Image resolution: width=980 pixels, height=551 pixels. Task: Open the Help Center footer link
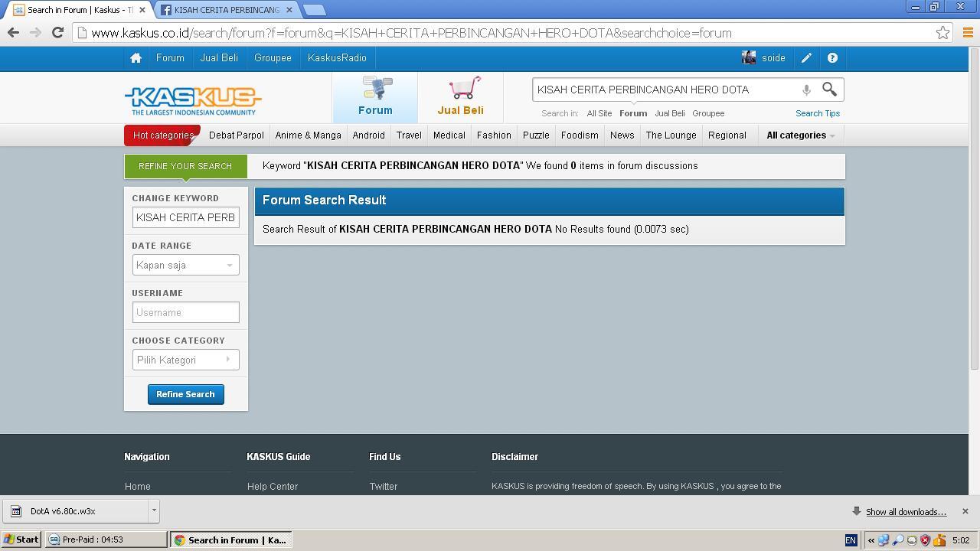pos(273,487)
